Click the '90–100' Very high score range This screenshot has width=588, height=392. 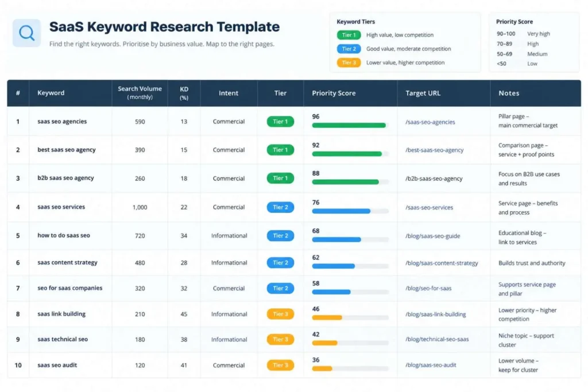point(506,34)
